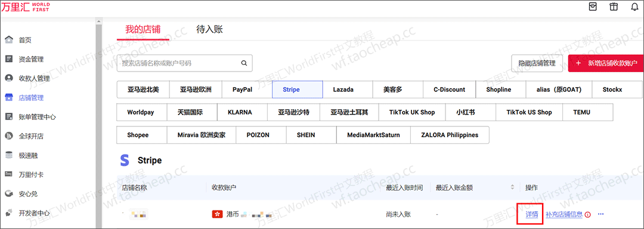Viewport: 644px width, 229px height.
Task: Select the Stripe platform filter
Action: pyautogui.click(x=298, y=89)
